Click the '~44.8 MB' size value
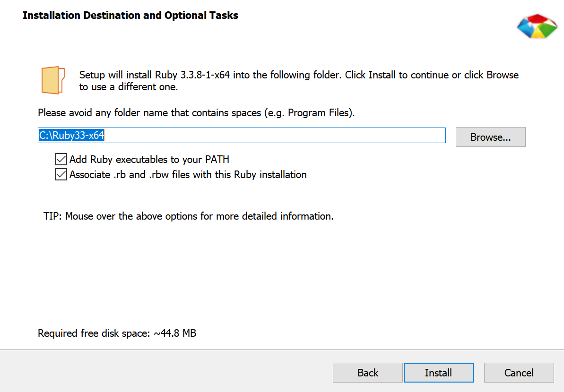The width and height of the screenshot is (564, 392). tap(175, 333)
